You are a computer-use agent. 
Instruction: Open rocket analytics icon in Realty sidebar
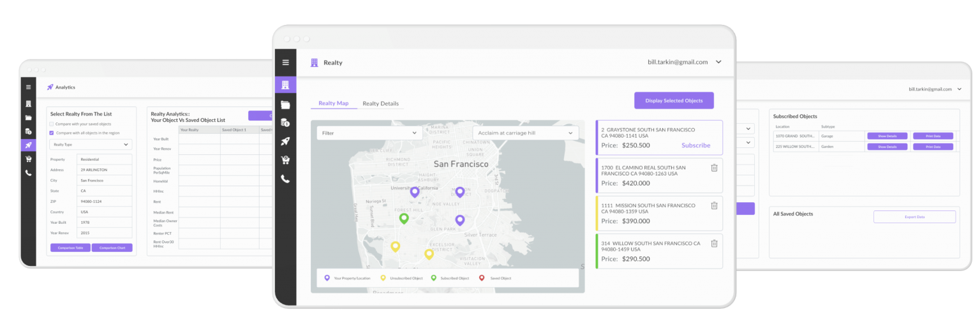pyautogui.click(x=285, y=141)
